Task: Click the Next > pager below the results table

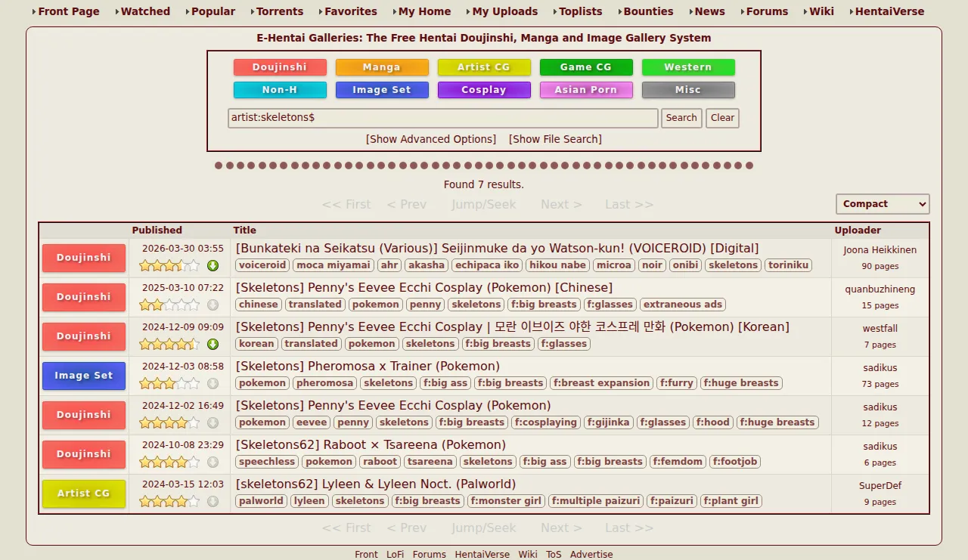Action: pos(561,528)
